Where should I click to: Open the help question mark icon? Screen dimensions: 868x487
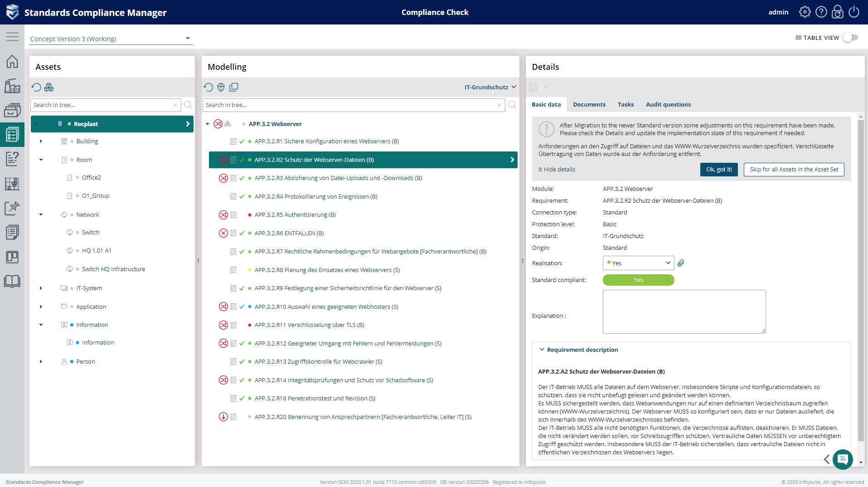821,12
